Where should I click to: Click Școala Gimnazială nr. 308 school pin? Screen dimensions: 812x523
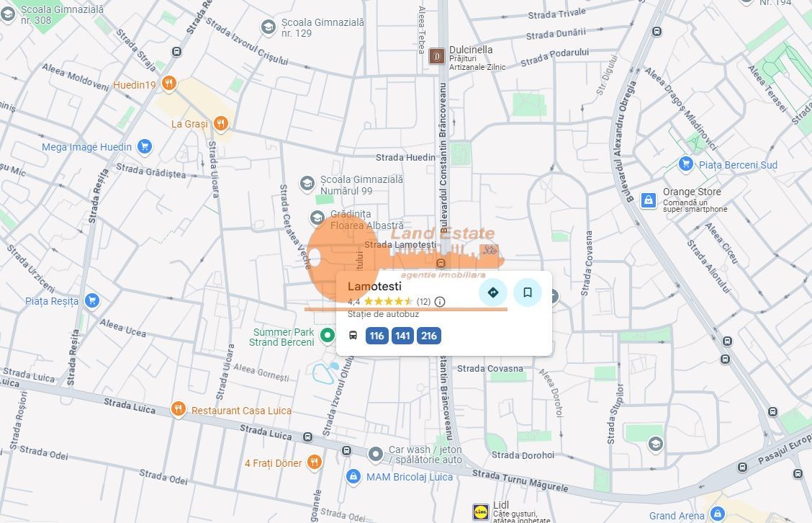click(x=7, y=14)
